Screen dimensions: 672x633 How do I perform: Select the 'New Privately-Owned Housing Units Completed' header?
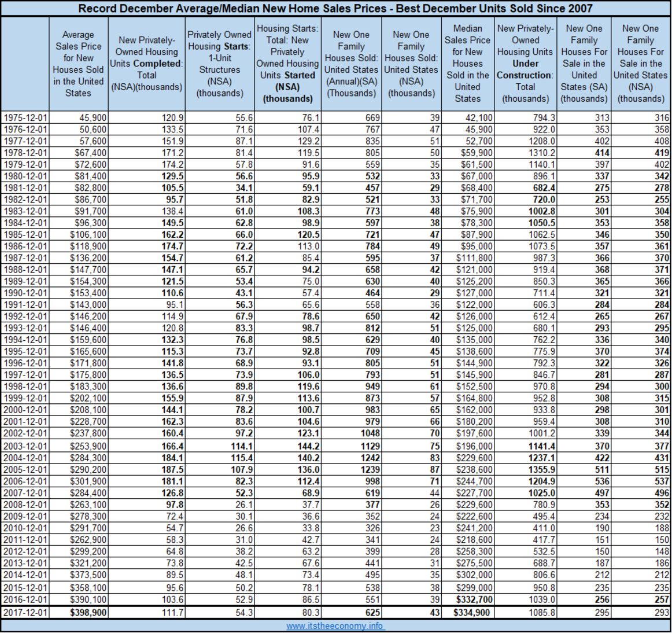(147, 64)
